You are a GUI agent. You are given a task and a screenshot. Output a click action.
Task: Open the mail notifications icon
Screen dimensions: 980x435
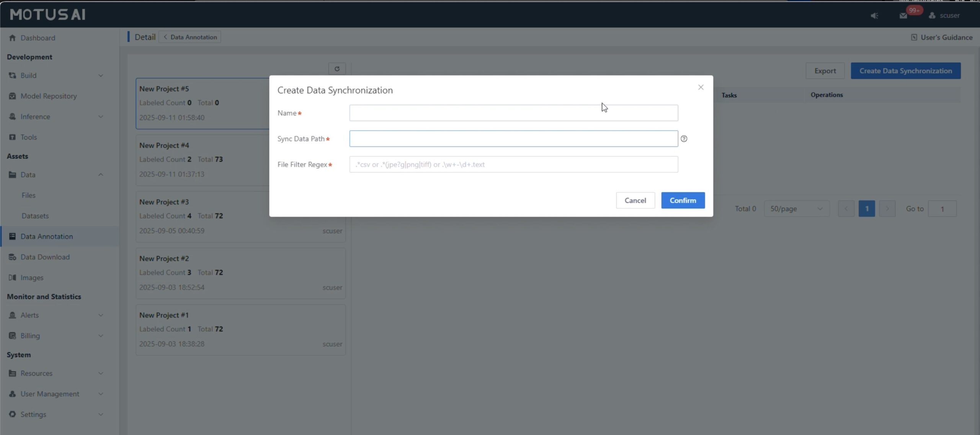pos(903,16)
